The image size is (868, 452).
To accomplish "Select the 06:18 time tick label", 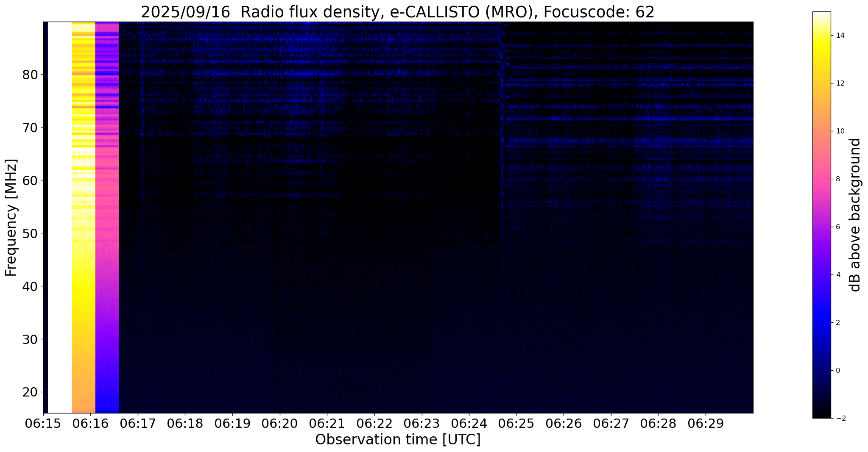I will tap(185, 424).
